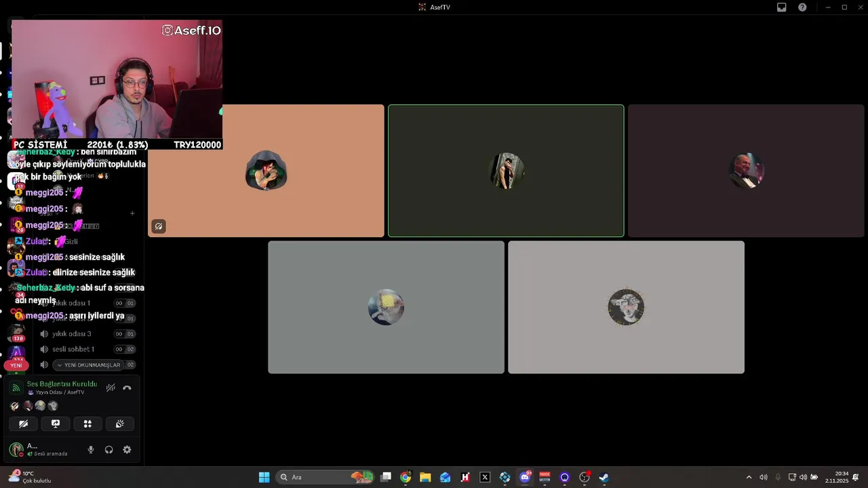Launch Google Chrome from taskbar
Viewport: 868px width, 488px height.
(406, 477)
